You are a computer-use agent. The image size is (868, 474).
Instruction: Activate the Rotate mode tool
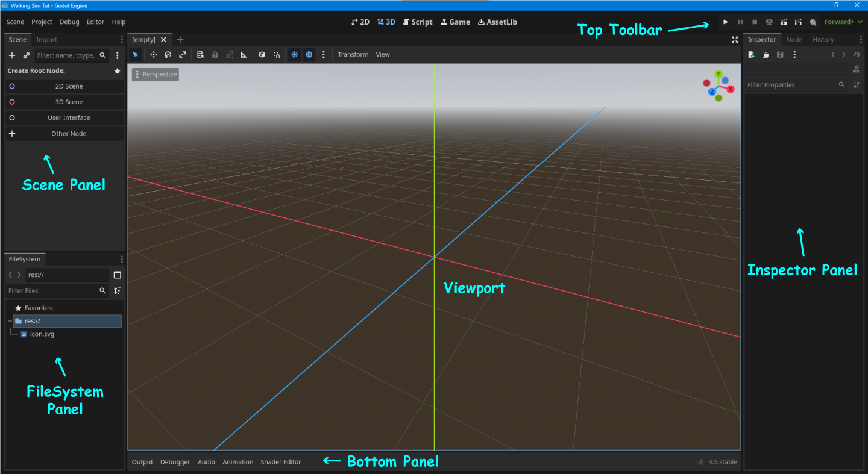(x=168, y=55)
